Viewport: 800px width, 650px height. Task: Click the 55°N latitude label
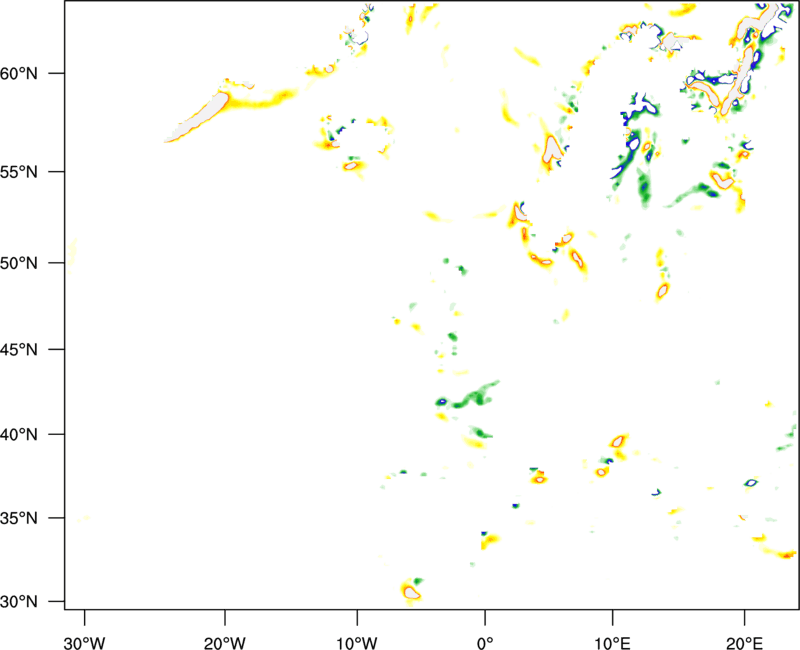[19, 172]
